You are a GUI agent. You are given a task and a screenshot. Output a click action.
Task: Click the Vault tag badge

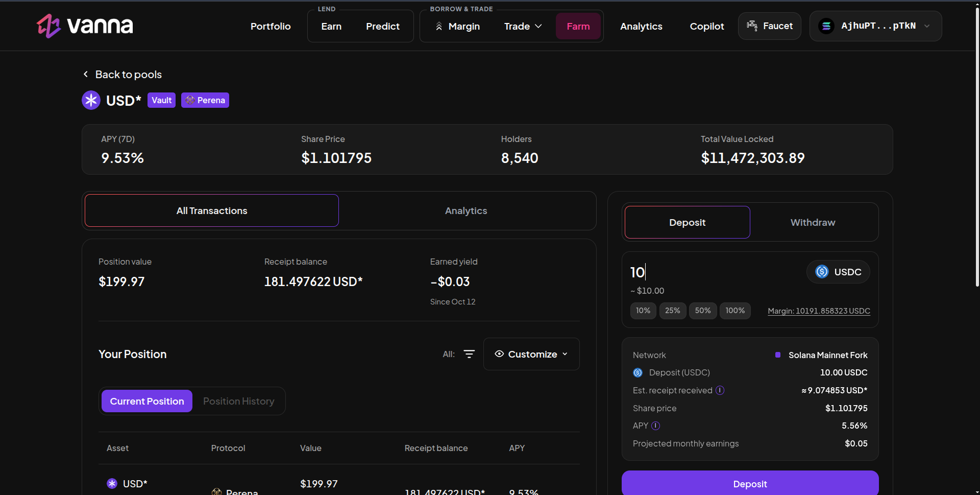[161, 100]
